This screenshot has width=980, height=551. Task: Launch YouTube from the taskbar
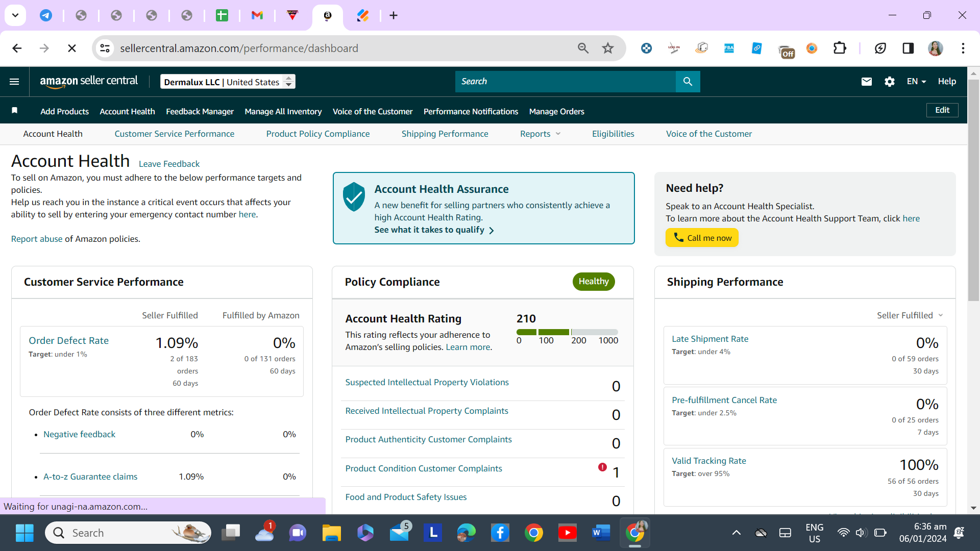point(568,533)
